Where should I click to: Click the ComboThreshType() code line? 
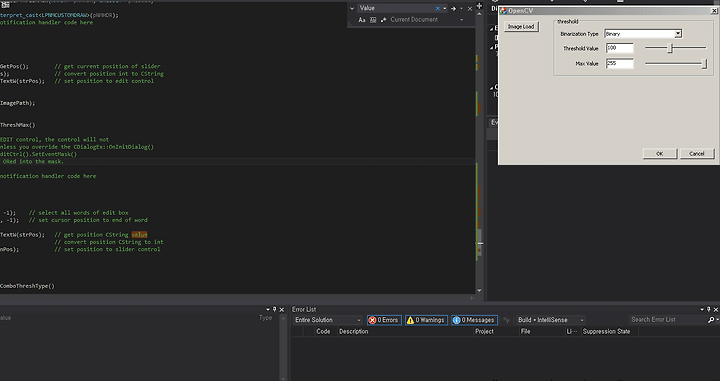(x=27, y=286)
